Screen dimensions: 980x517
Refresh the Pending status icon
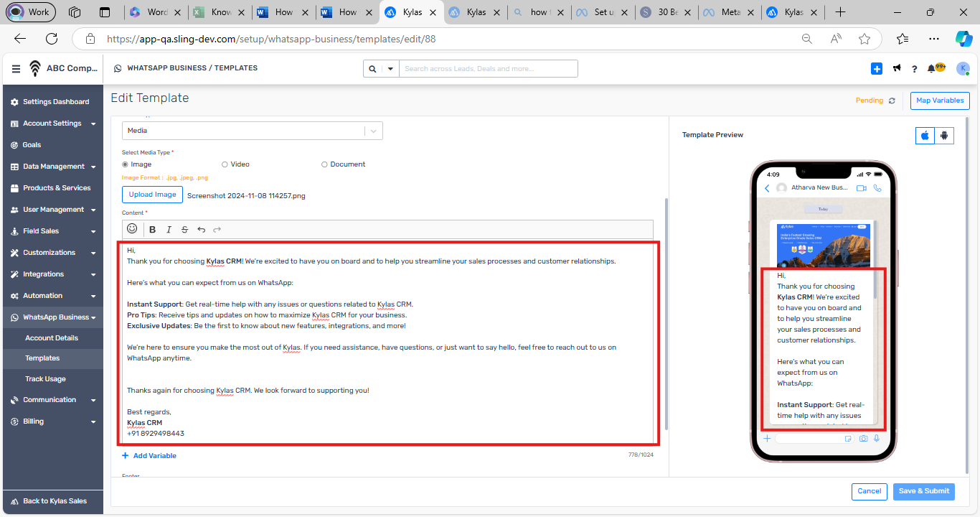click(892, 101)
